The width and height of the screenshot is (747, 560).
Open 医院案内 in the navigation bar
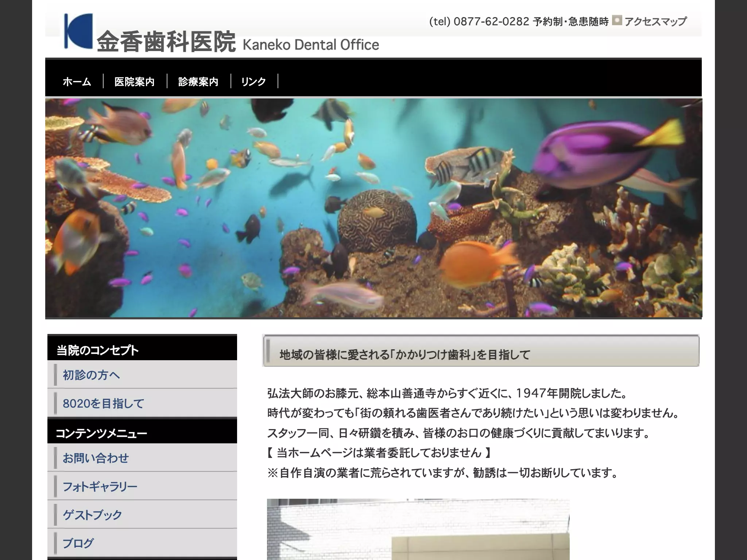(135, 81)
